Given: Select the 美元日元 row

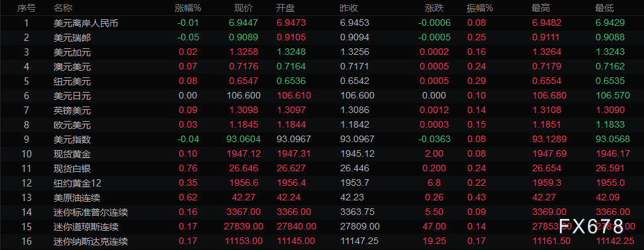Looking at the screenshot, I should tap(322, 96).
